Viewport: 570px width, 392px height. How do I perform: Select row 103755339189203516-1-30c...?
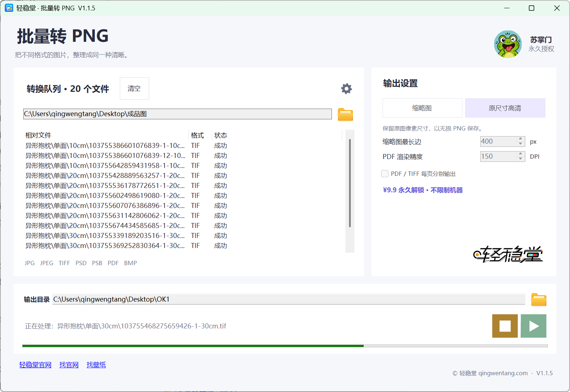(x=183, y=235)
